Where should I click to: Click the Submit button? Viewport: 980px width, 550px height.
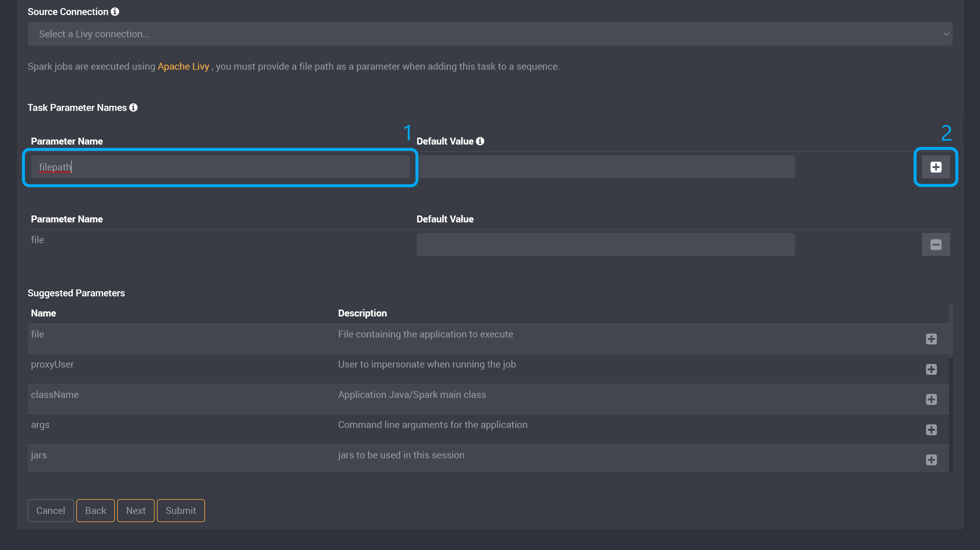click(x=181, y=510)
